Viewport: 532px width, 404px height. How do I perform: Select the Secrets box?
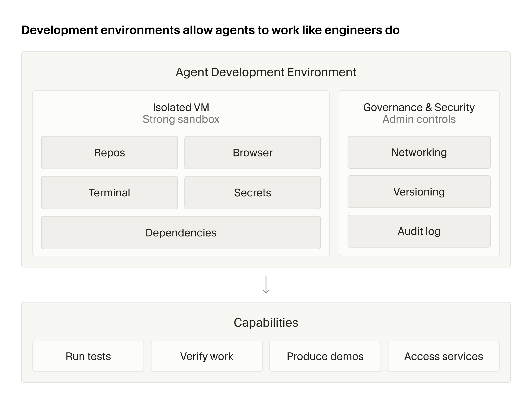pyautogui.click(x=252, y=193)
